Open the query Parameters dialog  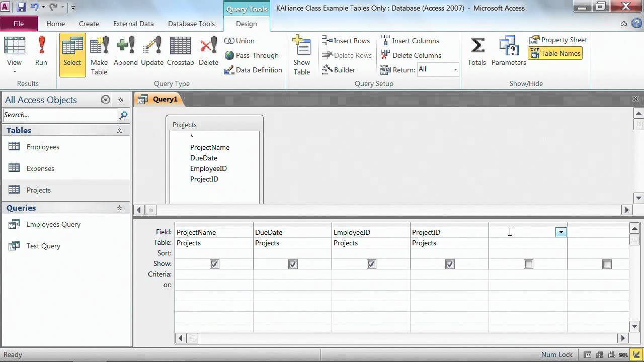pyautogui.click(x=509, y=51)
